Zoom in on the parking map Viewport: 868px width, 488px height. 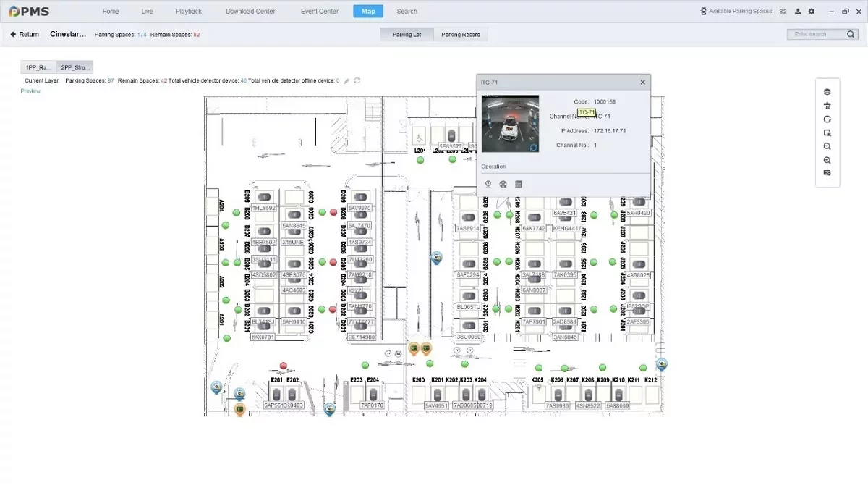[827, 160]
